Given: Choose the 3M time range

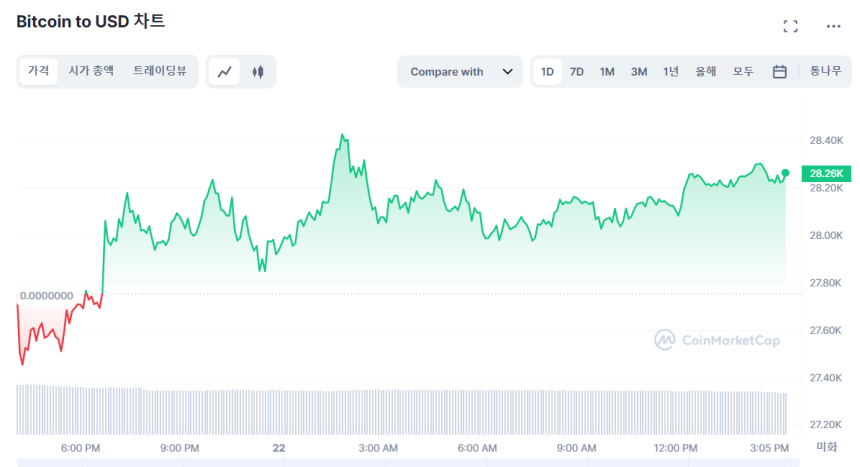Looking at the screenshot, I should (638, 72).
